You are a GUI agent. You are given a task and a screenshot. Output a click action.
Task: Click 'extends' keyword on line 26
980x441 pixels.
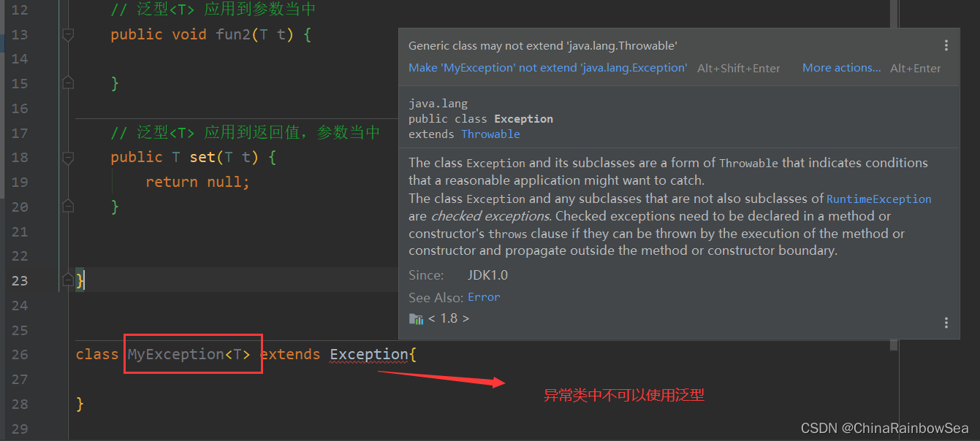290,354
